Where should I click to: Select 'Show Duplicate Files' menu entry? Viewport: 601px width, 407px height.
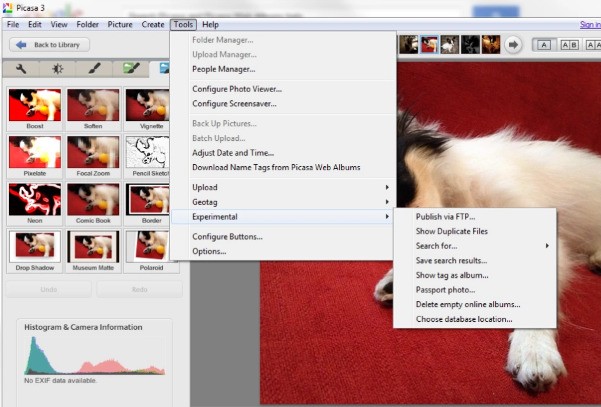click(451, 231)
